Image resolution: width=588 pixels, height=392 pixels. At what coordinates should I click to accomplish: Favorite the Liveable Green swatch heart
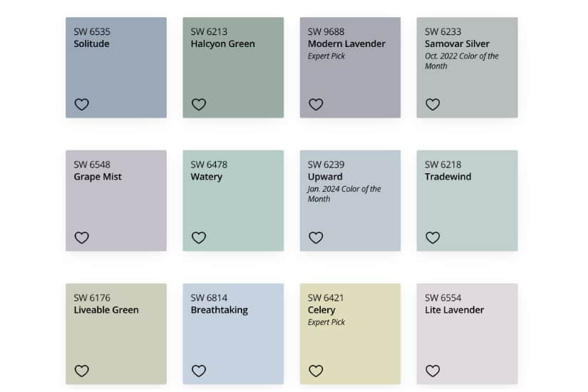tap(82, 371)
